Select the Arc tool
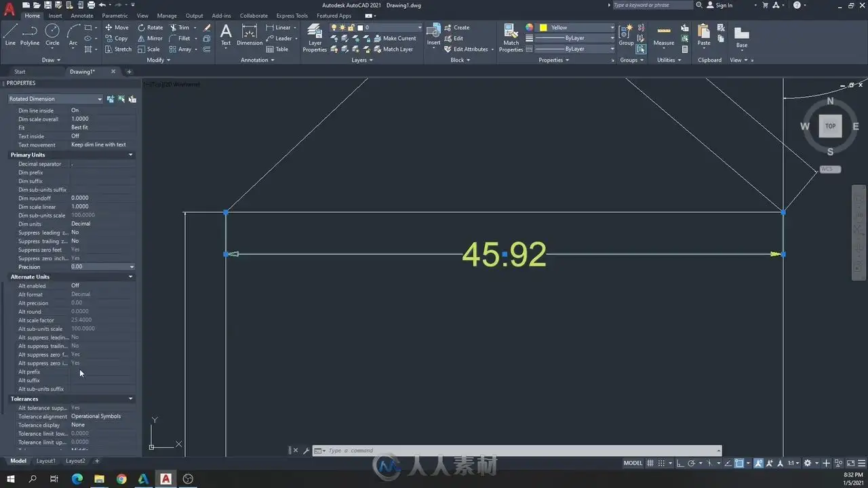The image size is (868, 488). pyautogui.click(x=73, y=35)
